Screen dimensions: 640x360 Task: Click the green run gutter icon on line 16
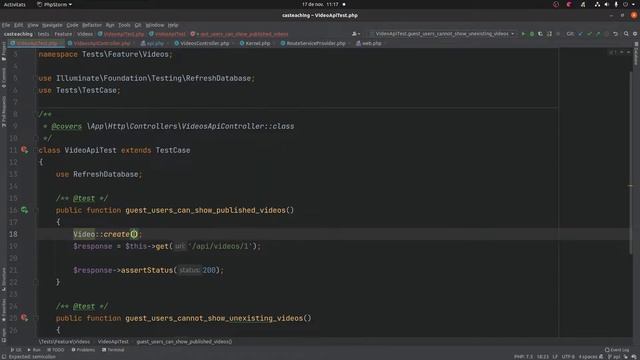tap(24, 210)
